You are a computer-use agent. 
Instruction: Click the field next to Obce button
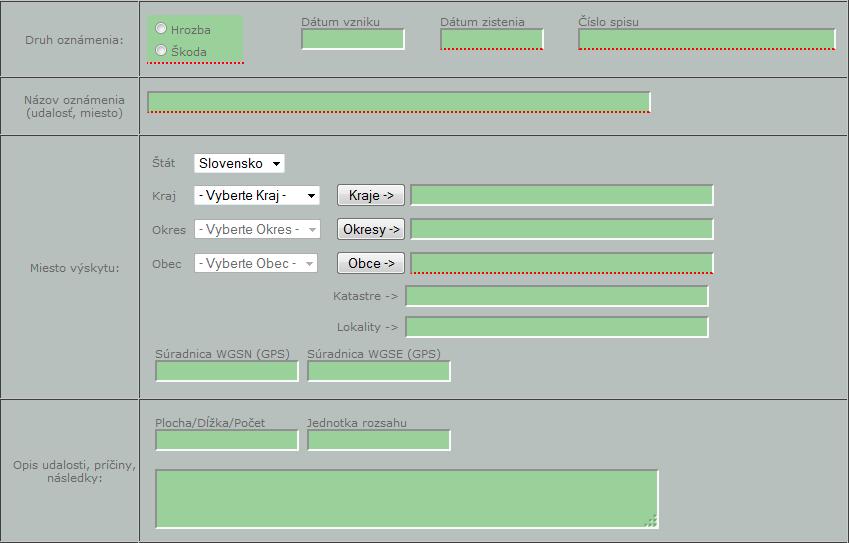[x=562, y=263]
